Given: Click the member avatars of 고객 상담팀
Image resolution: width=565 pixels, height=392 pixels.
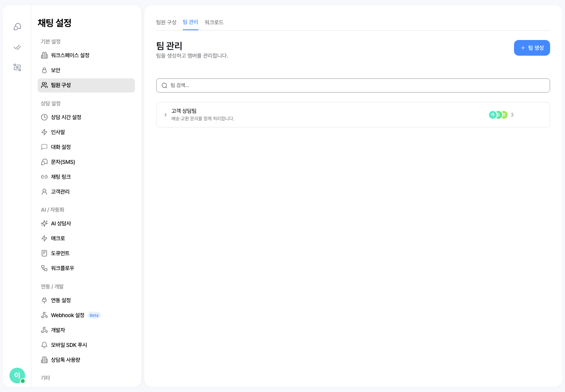Looking at the screenshot, I should (x=498, y=115).
